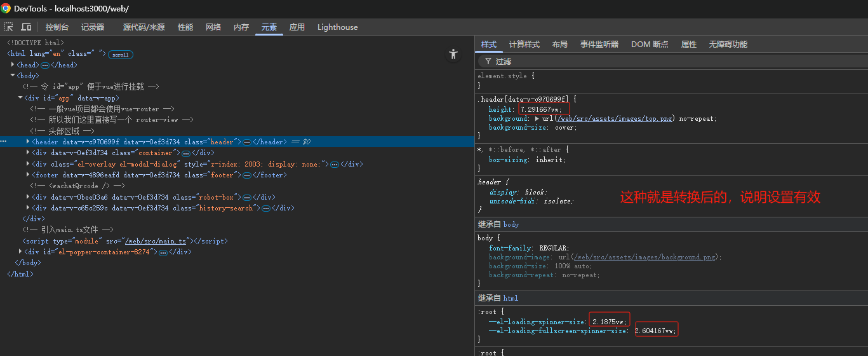This screenshot has height=356, width=868.
Task: Open the 控制台 tab
Action: click(57, 27)
